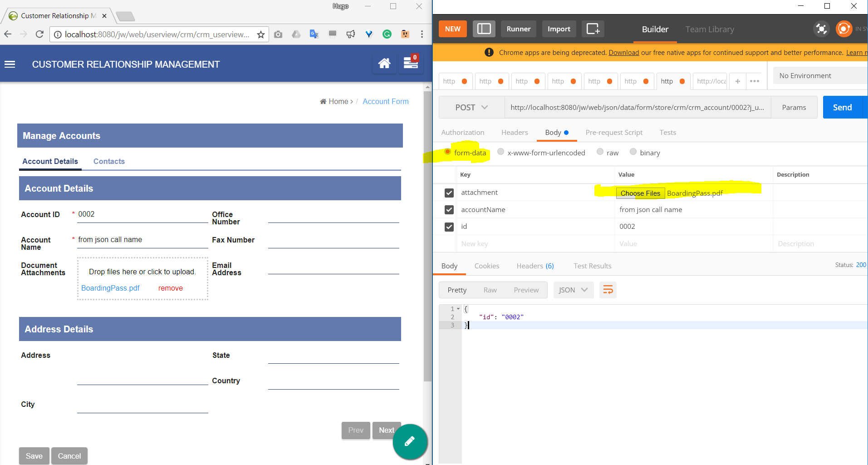Click the Postman sync status icon
The image size is (868, 465).
click(821, 29)
